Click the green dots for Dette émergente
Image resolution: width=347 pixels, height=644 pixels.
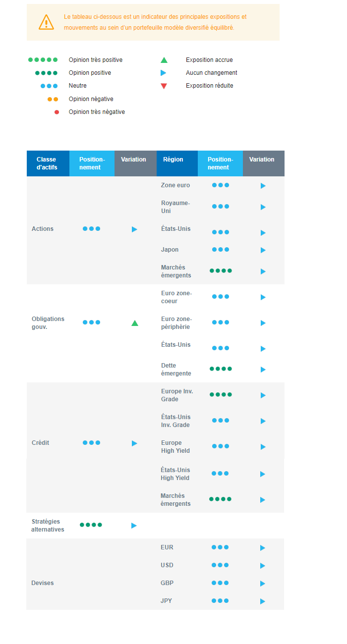coord(221,369)
